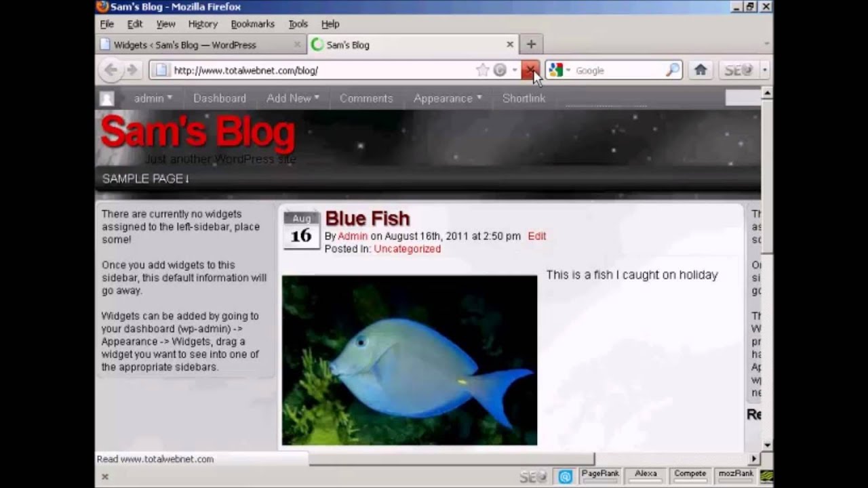868x488 pixels.
Task: Open the address bar history dropdown arrow
Action: [x=515, y=70]
